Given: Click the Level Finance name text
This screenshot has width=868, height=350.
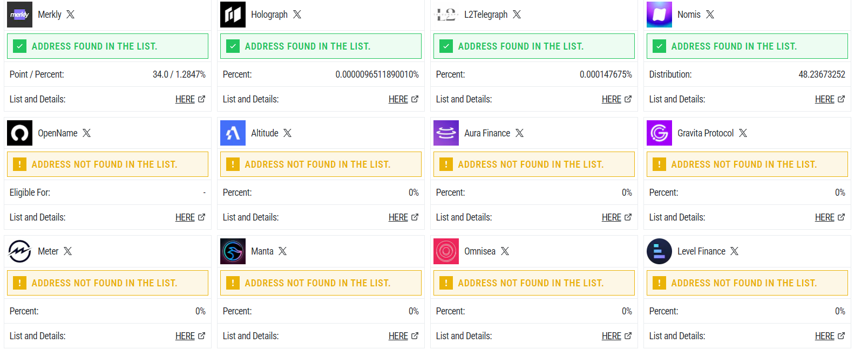Looking at the screenshot, I should pyautogui.click(x=701, y=251).
